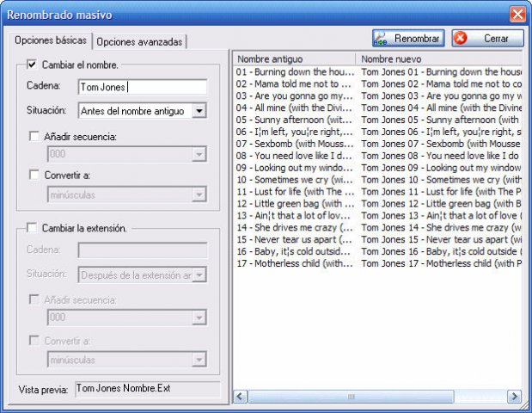
Task: Enable Convertir a under Cambiar el nombre
Action: [x=34, y=175]
